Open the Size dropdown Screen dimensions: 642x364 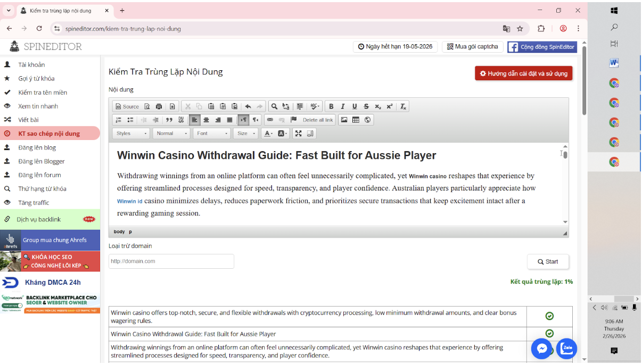pyautogui.click(x=246, y=134)
